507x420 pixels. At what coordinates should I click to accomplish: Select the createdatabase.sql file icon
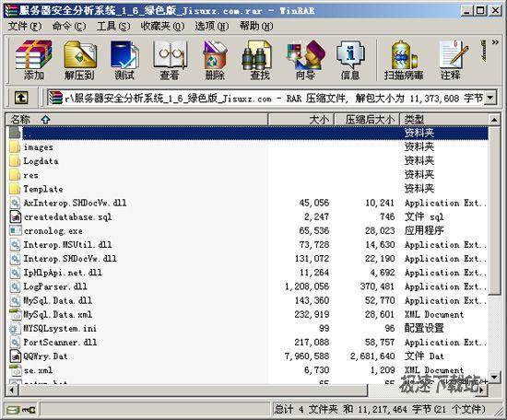click(15, 216)
